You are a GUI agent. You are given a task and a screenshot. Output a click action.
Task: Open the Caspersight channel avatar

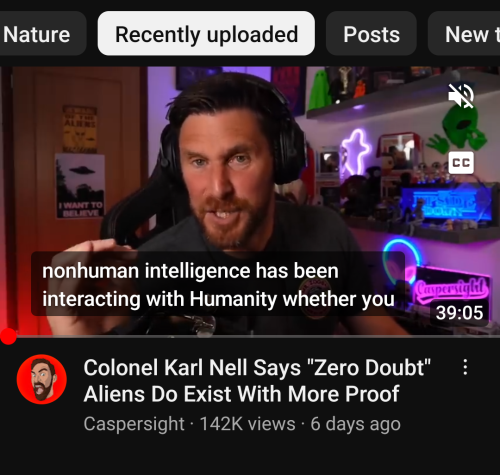tap(42, 379)
